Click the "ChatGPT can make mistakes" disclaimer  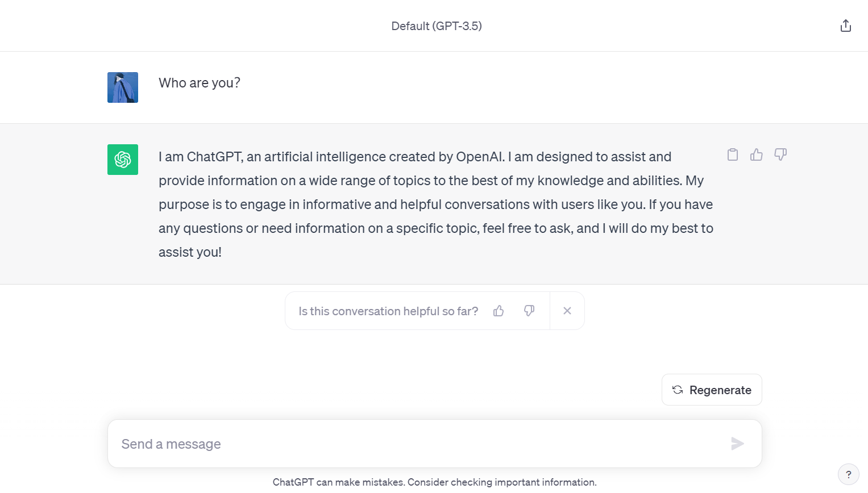point(434,482)
